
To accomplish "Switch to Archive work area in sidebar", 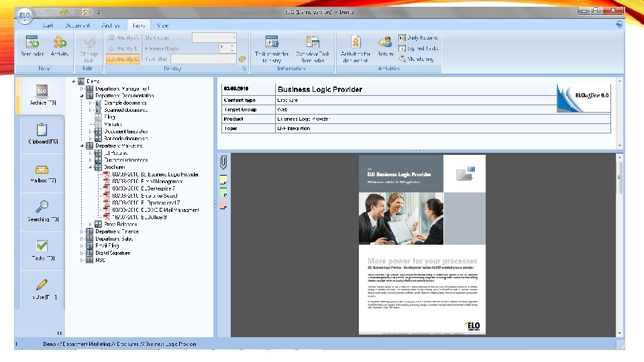I will (x=42, y=95).
